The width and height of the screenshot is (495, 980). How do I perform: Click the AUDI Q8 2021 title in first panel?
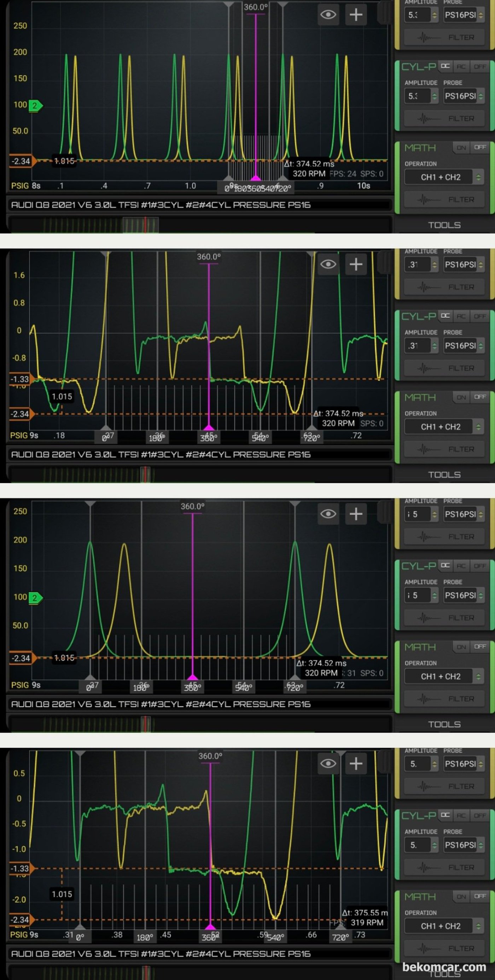[x=161, y=205]
